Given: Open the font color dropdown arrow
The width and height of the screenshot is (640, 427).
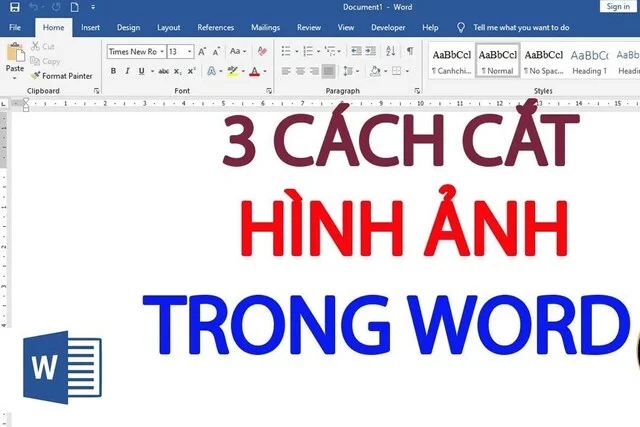Looking at the screenshot, I should point(265,71).
